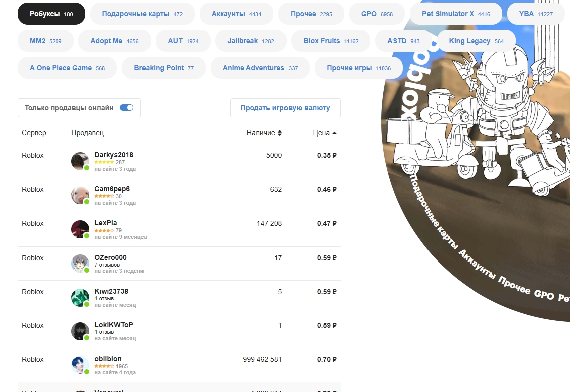Open Прочие игры category
The height and width of the screenshot is (392, 570).
(x=359, y=68)
